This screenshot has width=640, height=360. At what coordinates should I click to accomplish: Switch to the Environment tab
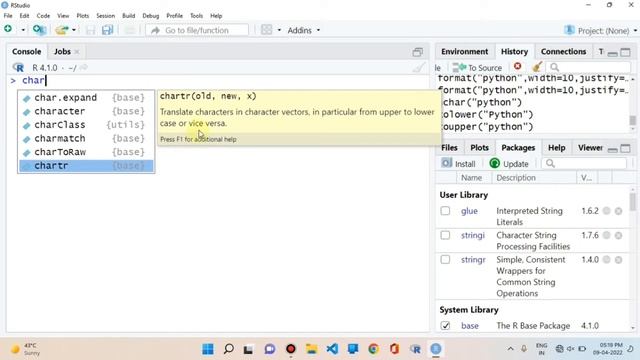(x=464, y=51)
